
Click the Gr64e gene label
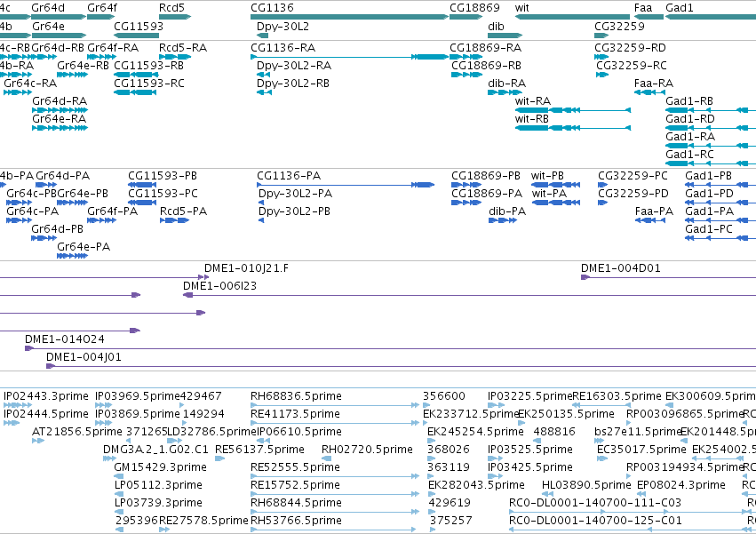point(48,26)
